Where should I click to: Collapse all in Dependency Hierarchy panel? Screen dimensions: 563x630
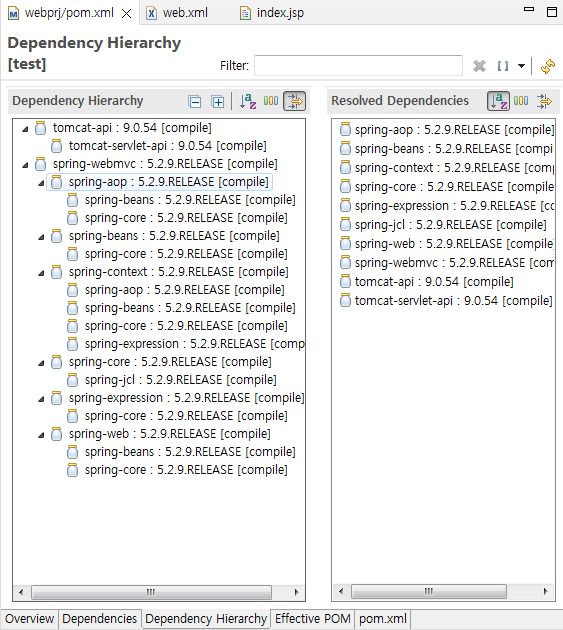(x=195, y=102)
